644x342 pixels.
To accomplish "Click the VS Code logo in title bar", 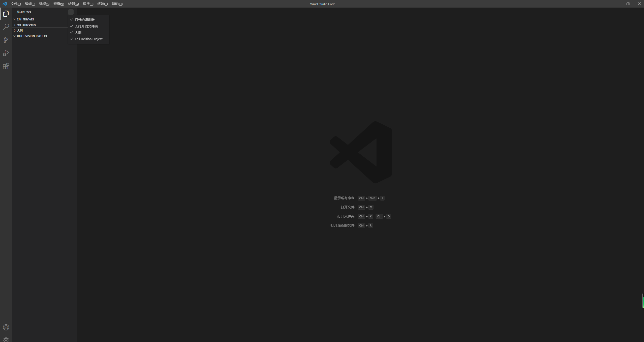I will 5,4.
